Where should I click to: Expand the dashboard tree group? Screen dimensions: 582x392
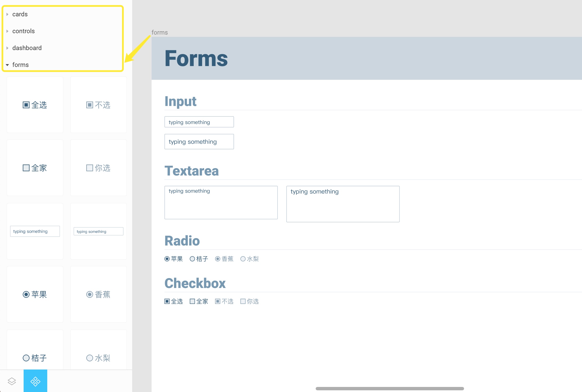coord(7,48)
